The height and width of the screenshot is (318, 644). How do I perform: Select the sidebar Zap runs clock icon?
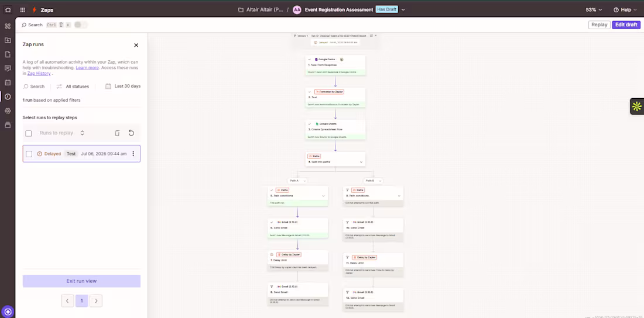(8, 96)
